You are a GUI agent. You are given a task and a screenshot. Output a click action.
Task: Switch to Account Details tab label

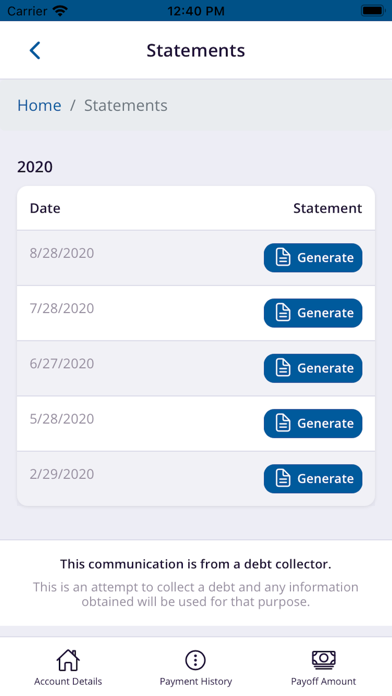68,681
